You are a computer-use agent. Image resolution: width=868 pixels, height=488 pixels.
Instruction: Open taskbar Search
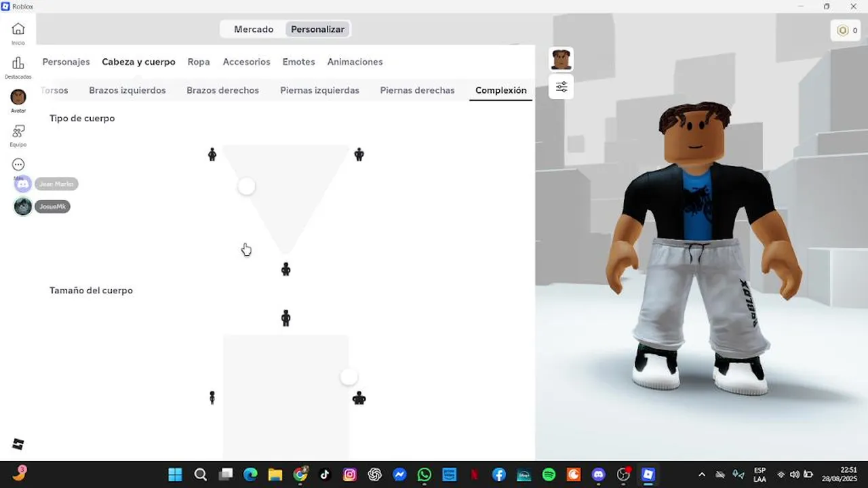pos(201,474)
